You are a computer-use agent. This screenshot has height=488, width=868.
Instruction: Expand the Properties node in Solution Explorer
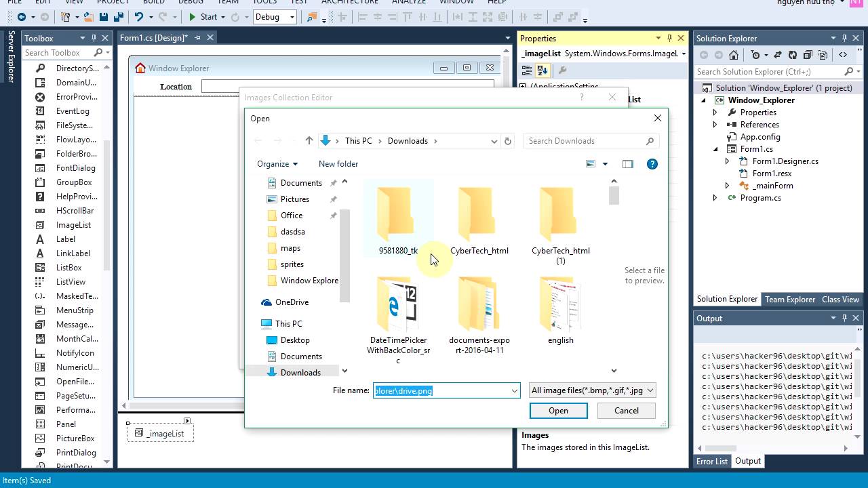click(715, 113)
